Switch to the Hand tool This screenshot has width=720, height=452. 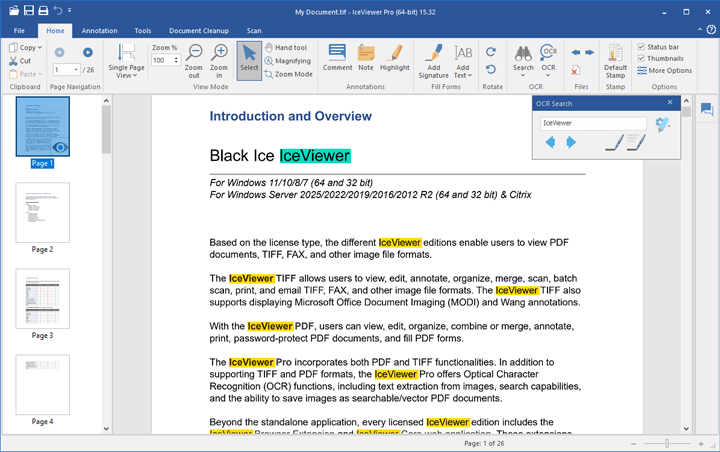(286, 47)
